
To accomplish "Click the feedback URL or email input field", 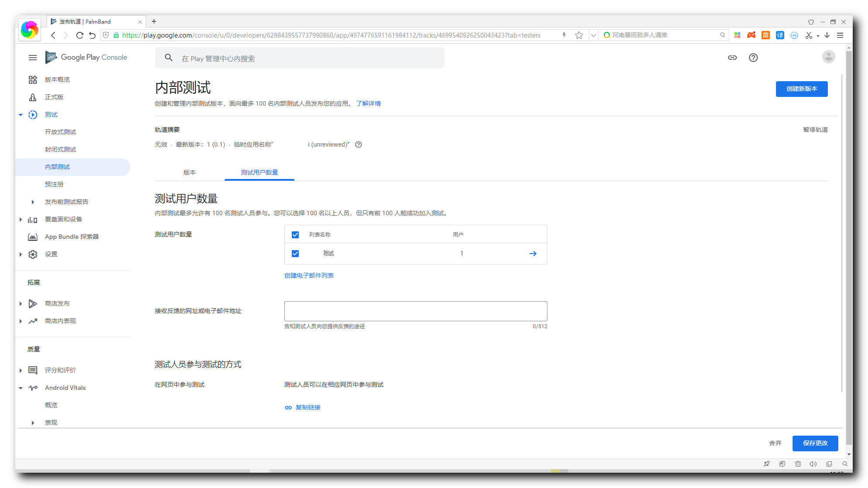I will click(x=415, y=311).
